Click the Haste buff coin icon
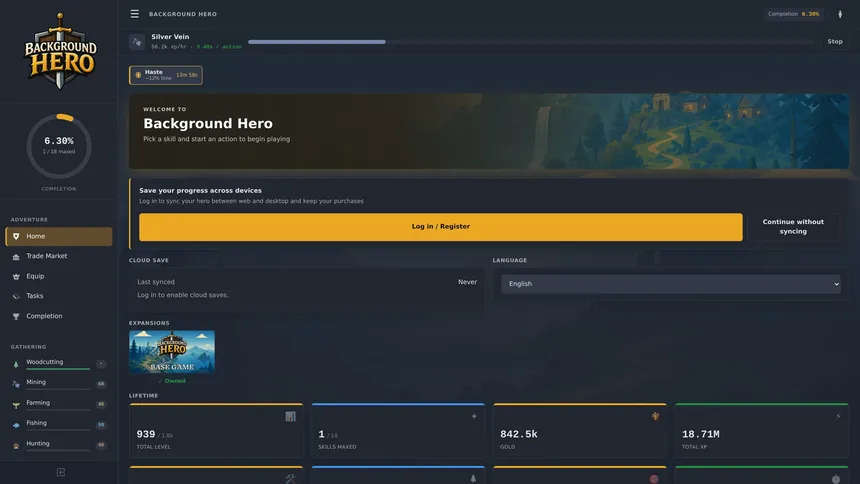 point(138,75)
